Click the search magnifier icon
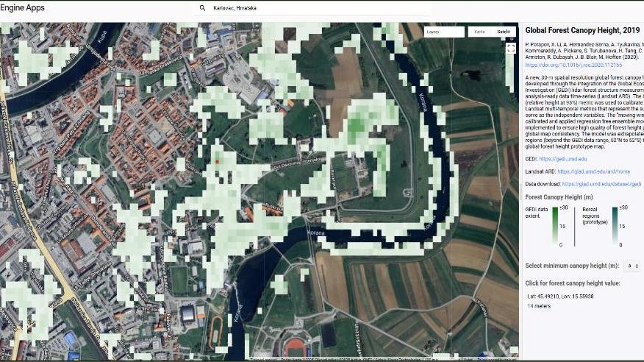 pos(202,8)
